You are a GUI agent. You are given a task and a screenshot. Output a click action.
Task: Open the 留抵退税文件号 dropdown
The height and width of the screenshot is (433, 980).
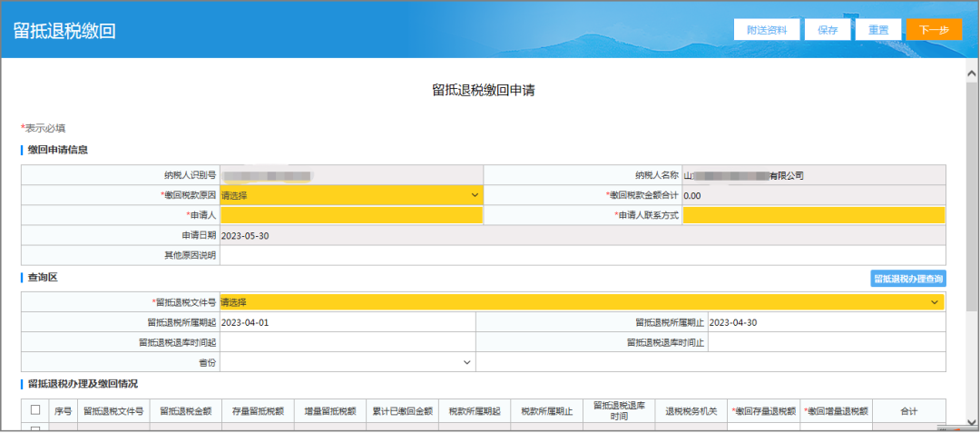582,302
